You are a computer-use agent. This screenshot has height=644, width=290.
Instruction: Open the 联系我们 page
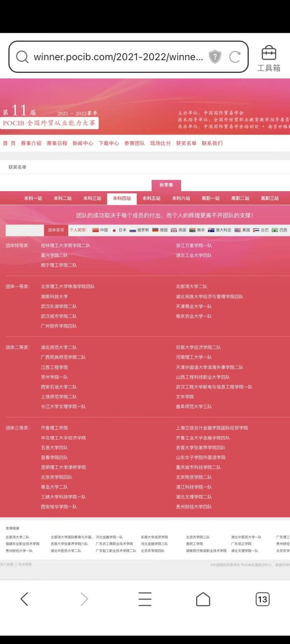[212, 143]
